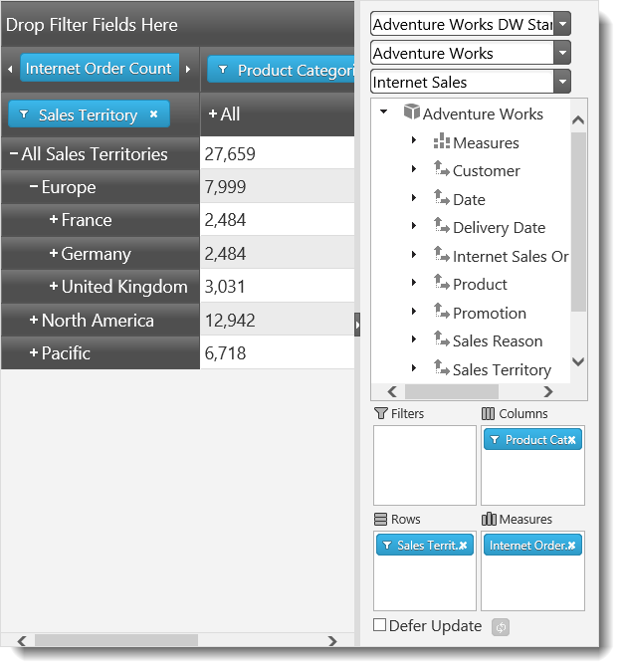The width and height of the screenshot is (624, 672).
Task: Enable the Defer Update checkbox
Action: tap(379, 626)
